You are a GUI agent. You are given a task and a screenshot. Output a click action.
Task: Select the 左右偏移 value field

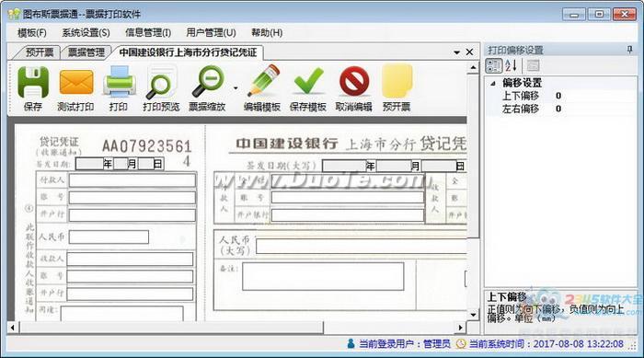click(594, 109)
